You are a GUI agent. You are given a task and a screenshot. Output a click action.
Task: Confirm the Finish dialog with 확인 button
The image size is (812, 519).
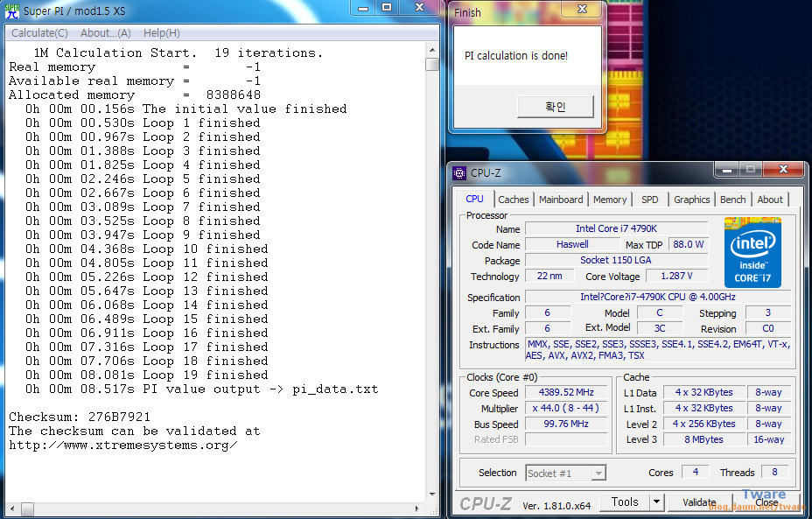tap(555, 107)
